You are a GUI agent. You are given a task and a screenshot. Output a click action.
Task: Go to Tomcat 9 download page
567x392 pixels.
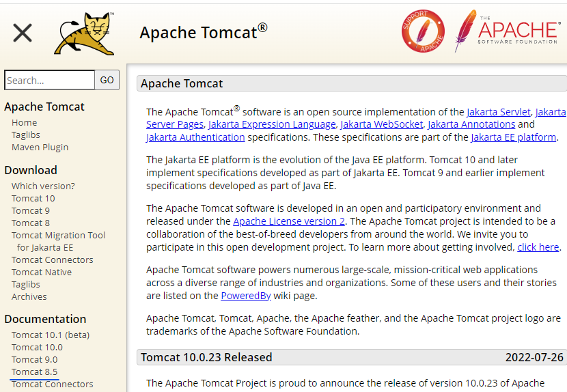coord(30,210)
